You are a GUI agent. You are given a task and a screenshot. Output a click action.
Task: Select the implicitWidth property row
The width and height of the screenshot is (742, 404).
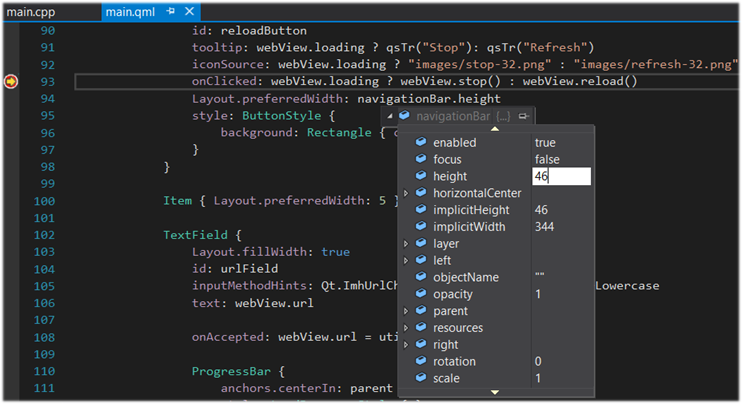(472, 227)
